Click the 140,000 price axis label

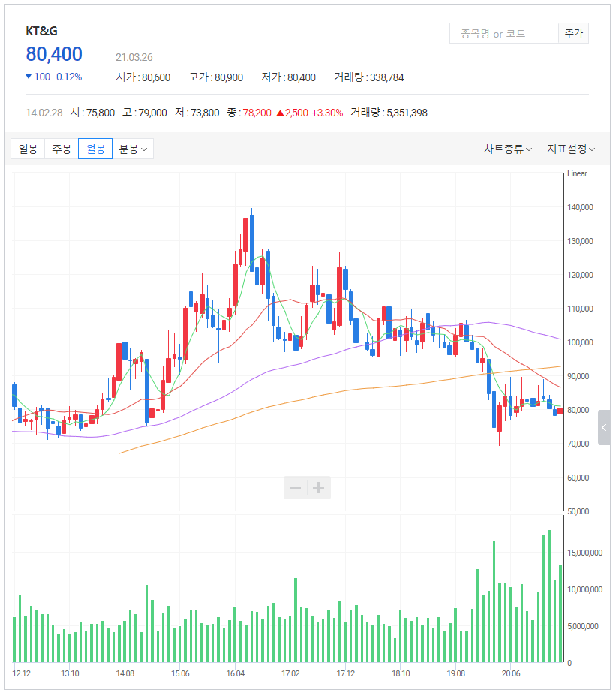pos(580,207)
